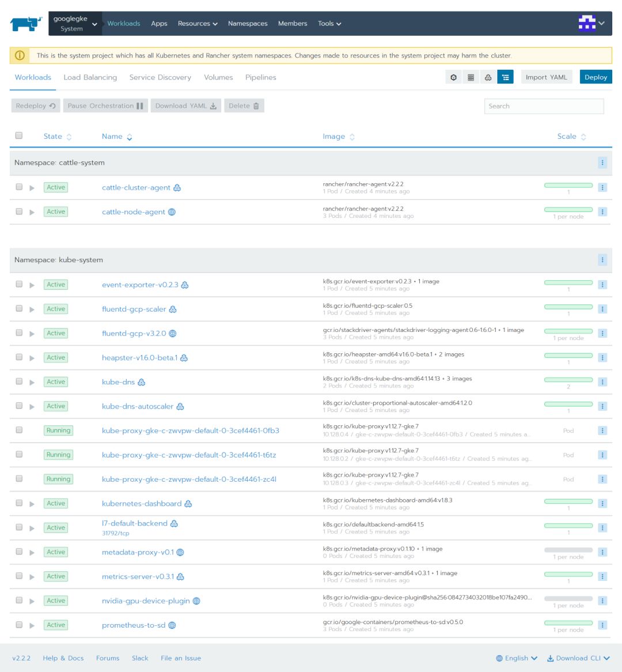Open row actions for event-exporter-v0.2.3
Image resolution: width=622 pixels, height=672 pixels.
tap(602, 285)
